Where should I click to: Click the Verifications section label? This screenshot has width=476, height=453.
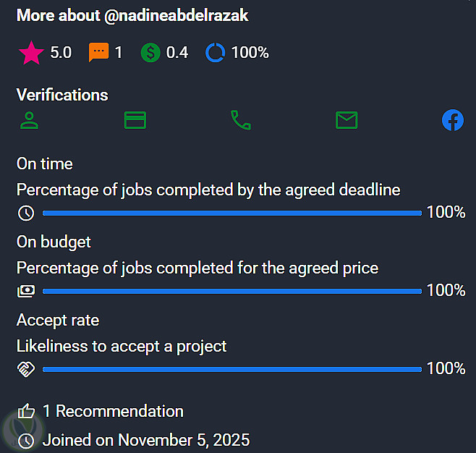[62, 95]
